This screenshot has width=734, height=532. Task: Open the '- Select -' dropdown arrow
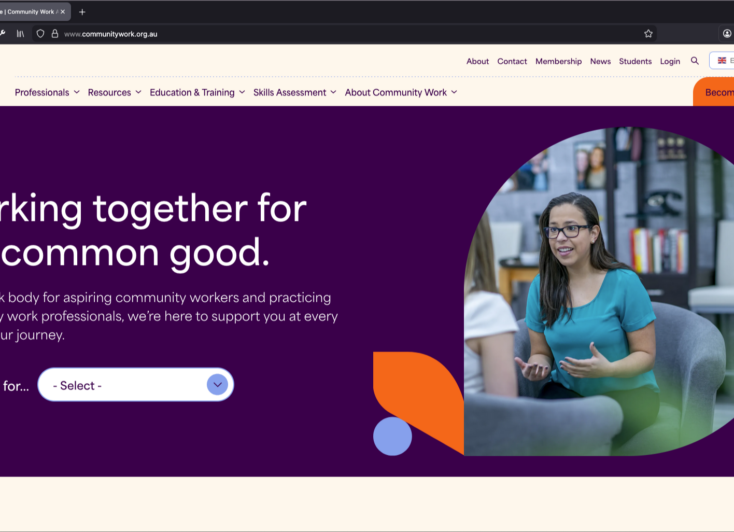coord(217,384)
